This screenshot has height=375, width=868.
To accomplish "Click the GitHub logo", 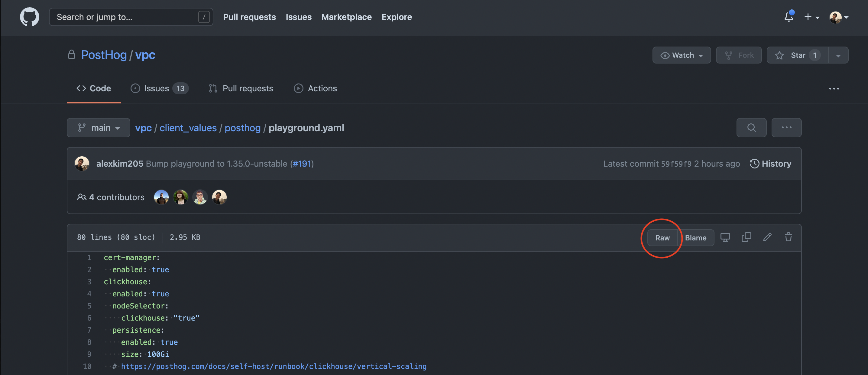I will [30, 17].
